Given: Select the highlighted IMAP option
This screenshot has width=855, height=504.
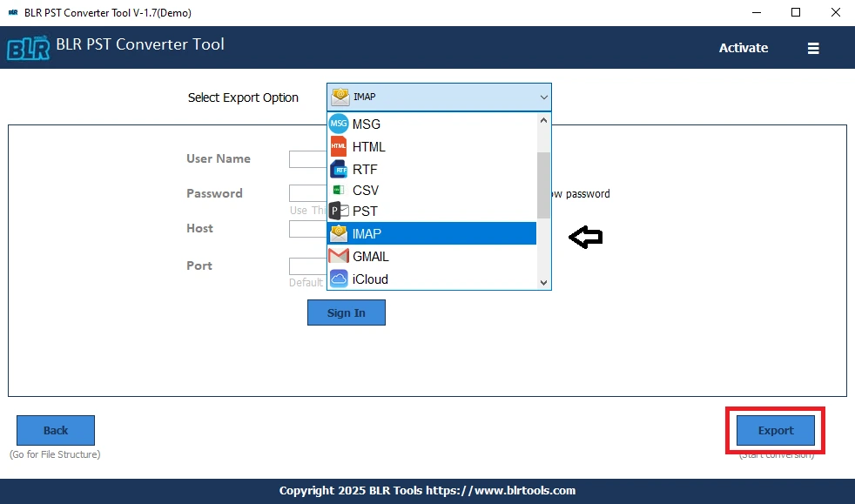Looking at the screenshot, I should click(x=432, y=234).
